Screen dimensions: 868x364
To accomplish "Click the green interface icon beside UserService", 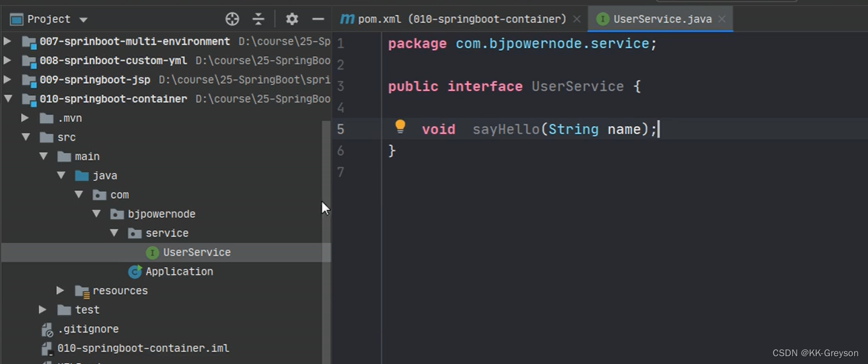I will (153, 253).
